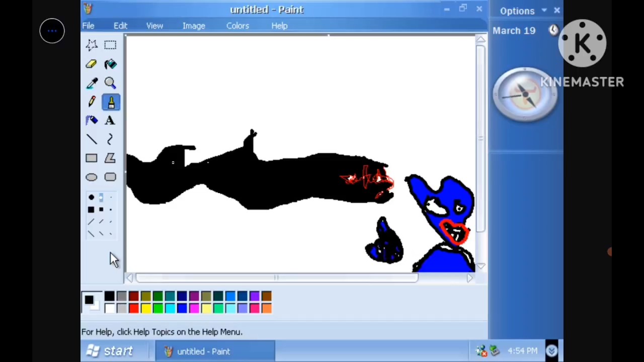Click the Start button
This screenshot has width=644, height=362.
point(110,351)
